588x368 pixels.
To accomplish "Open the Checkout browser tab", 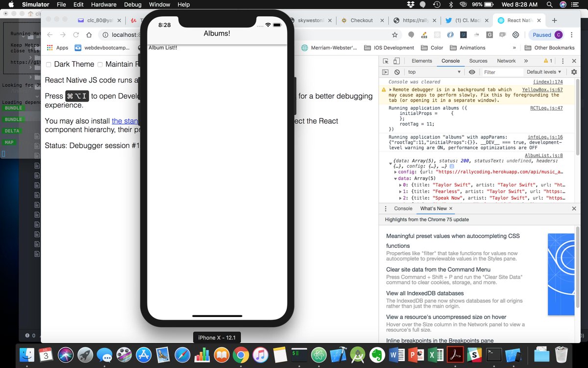I will pyautogui.click(x=362, y=20).
